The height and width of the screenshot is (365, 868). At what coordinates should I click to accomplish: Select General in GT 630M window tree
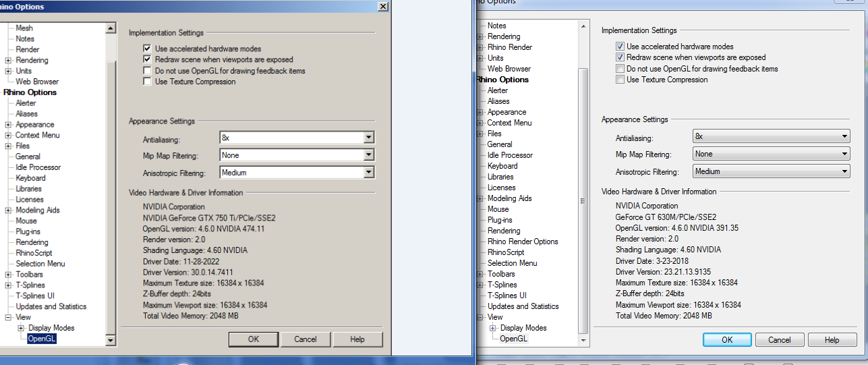pyautogui.click(x=500, y=144)
